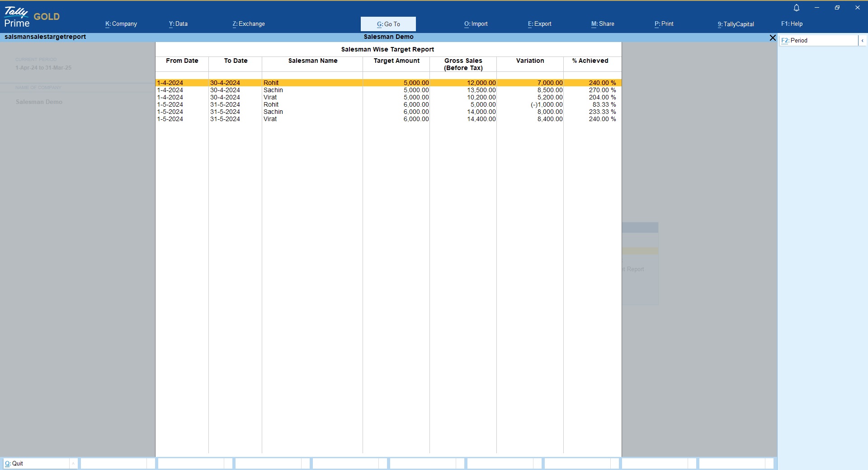Close the Salesman Demo report panel

773,38
